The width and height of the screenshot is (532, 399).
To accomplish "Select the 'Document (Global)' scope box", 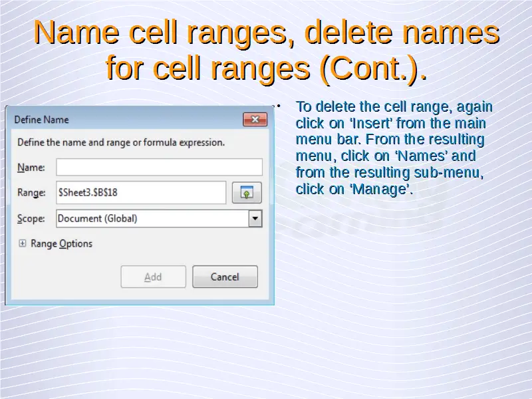I will (152, 218).
